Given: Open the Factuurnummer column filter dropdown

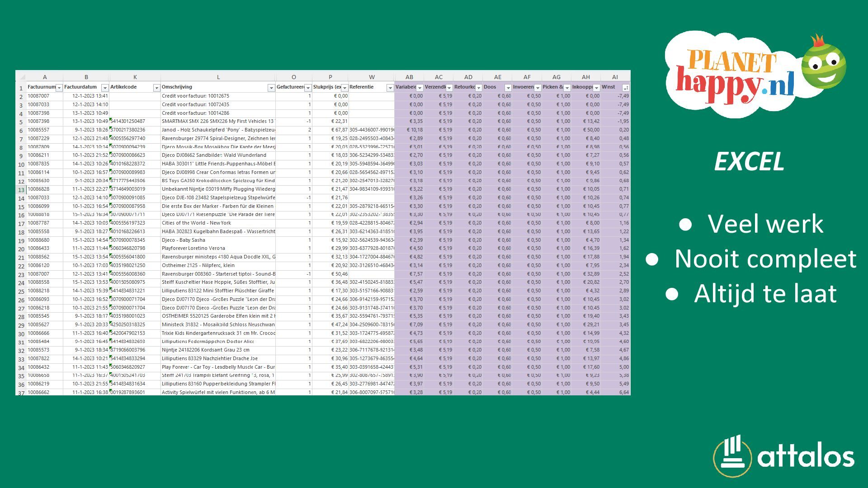Looking at the screenshot, I should 59,88.
